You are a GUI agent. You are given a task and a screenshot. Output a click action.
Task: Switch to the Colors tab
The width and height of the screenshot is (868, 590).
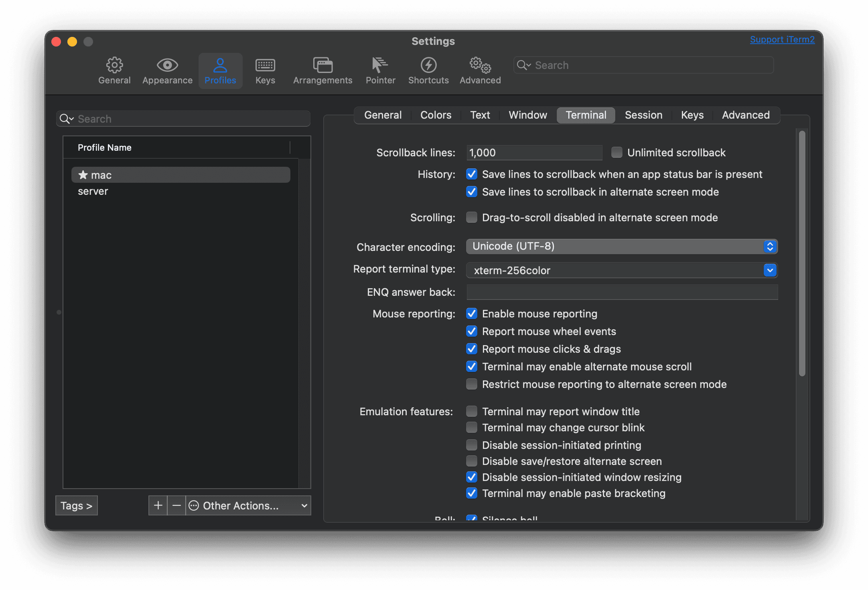click(436, 115)
